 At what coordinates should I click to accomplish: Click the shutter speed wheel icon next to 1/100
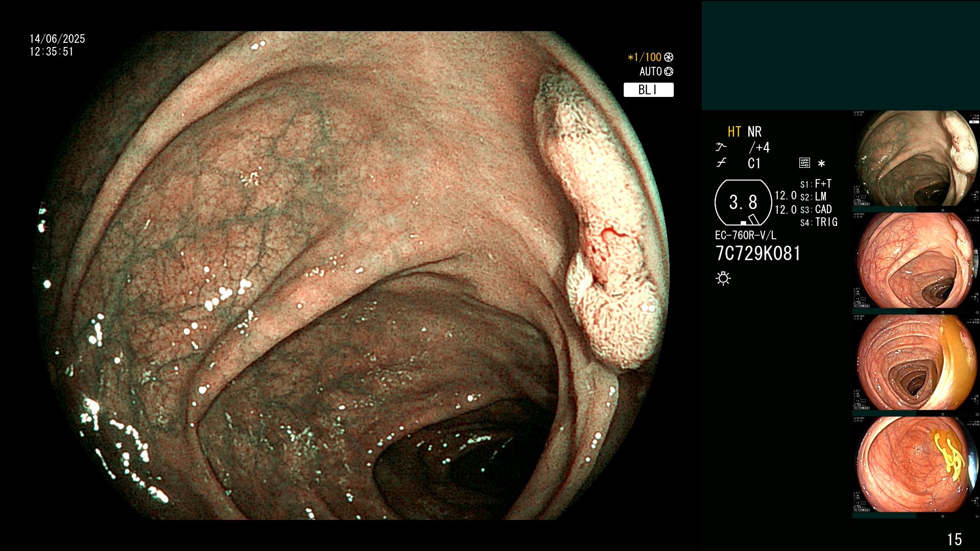pos(669,57)
